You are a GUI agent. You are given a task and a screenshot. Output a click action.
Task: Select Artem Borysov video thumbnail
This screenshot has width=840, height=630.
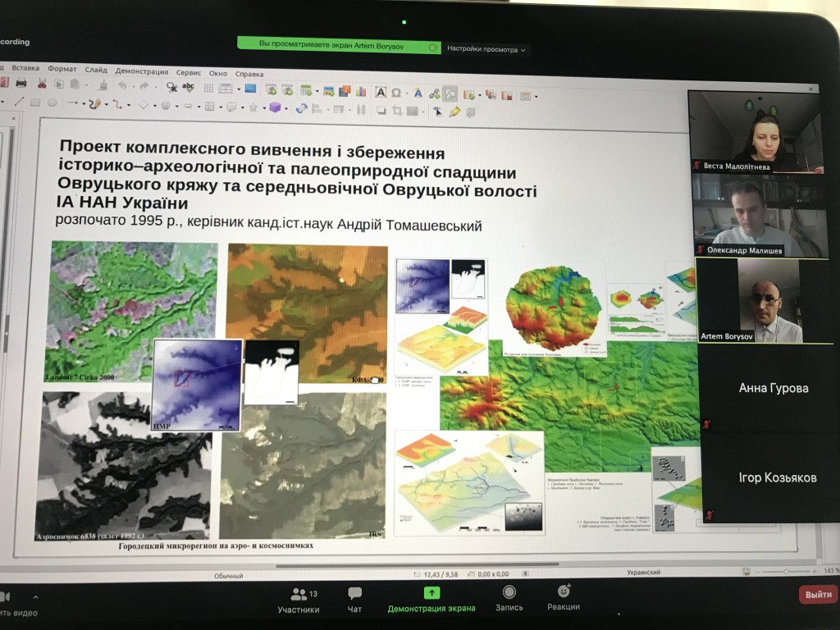click(x=765, y=300)
